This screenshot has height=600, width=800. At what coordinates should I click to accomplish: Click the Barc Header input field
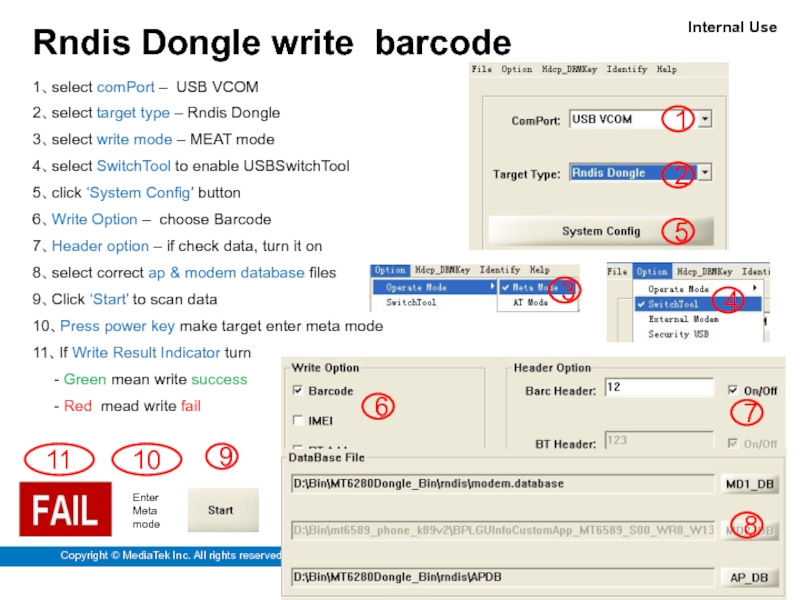[x=659, y=387]
